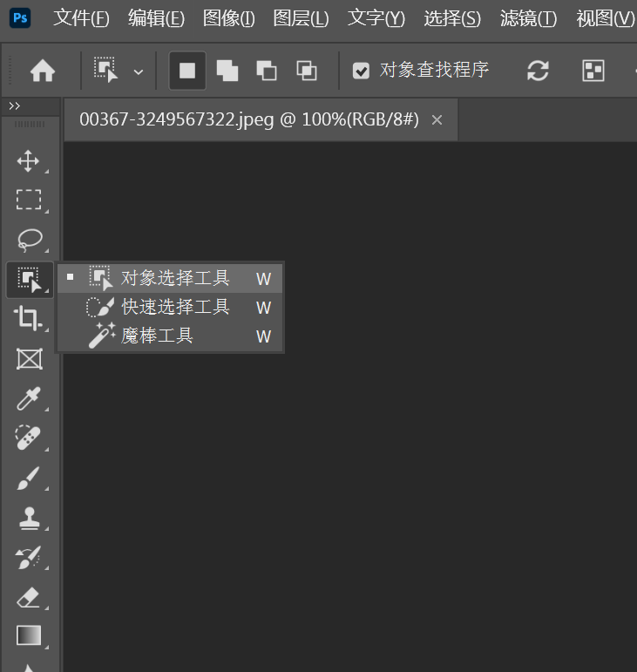Viewport: 637px width, 672px height.
Task: Select the Brush tool
Action: 29,478
